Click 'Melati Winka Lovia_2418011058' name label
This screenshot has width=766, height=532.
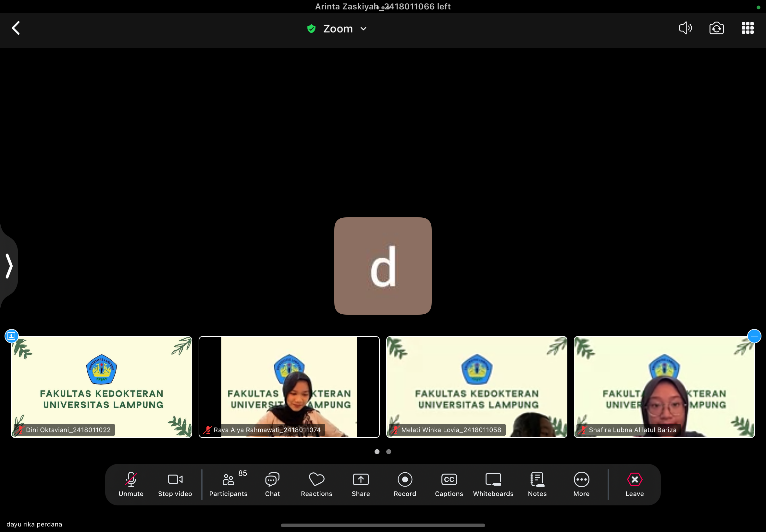[x=451, y=430]
